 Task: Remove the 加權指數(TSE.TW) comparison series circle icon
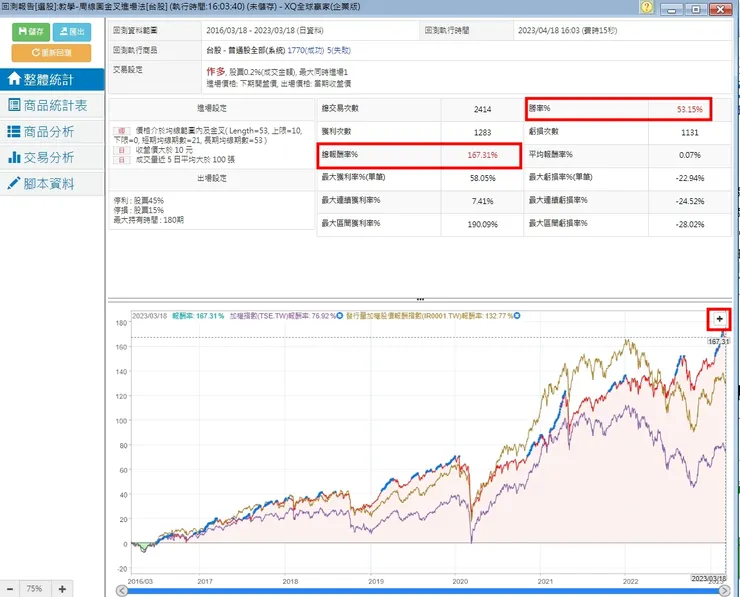(339, 316)
